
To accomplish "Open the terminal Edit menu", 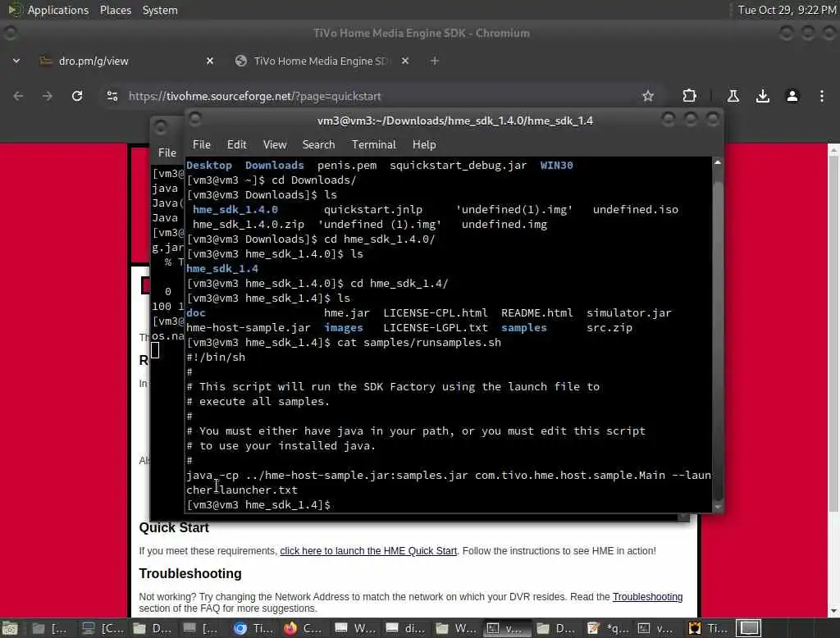I will click(236, 144).
